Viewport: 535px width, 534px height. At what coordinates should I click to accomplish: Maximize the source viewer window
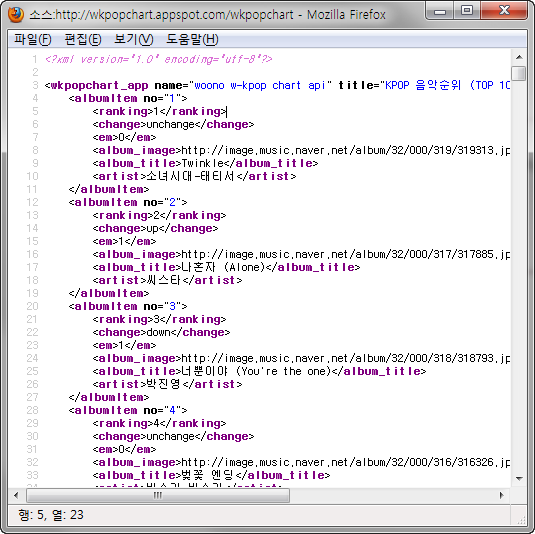point(467,11)
